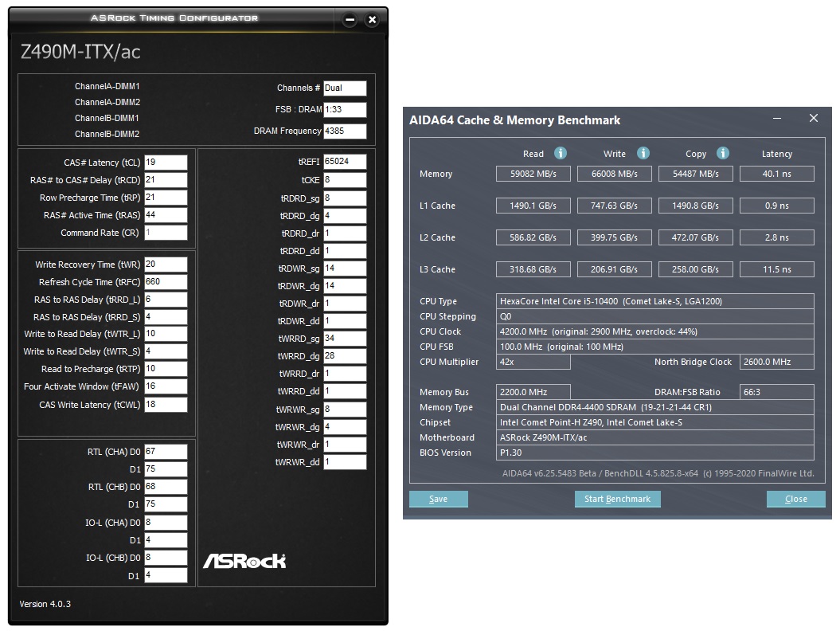This screenshot has height=635, width=840.
Task: Click the tRDWR_sg field
Action: [x=345, y=269]
